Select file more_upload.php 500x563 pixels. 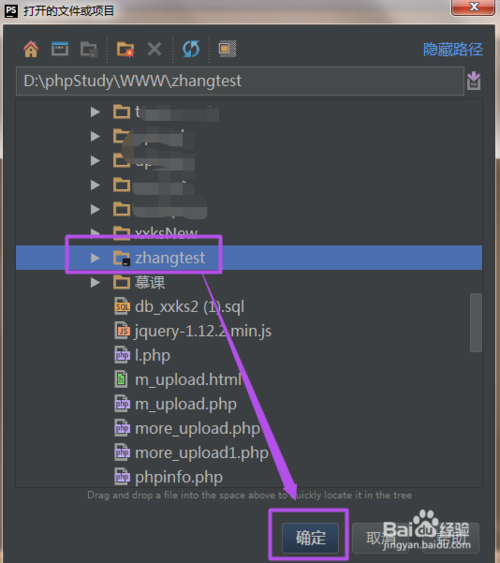197,429
